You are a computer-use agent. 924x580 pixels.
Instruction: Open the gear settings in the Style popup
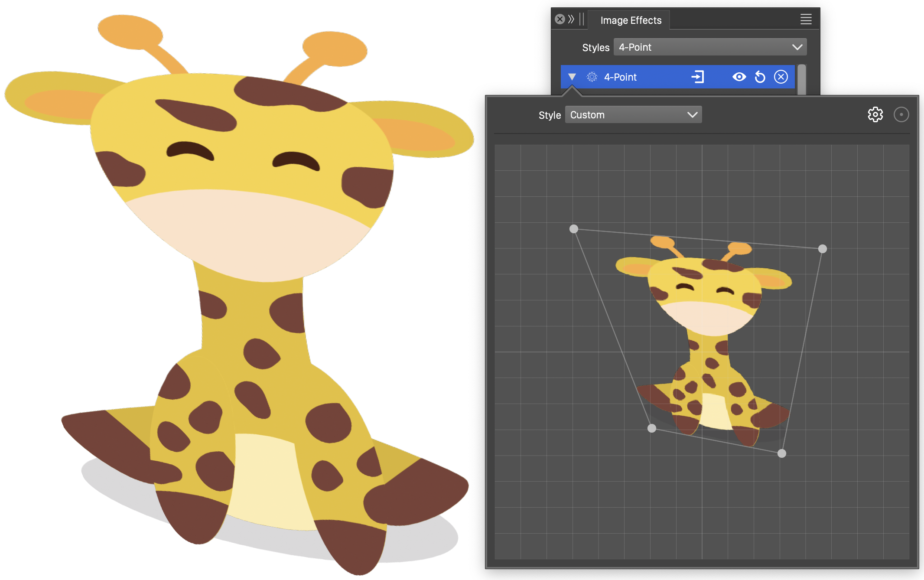click(875, 114)
